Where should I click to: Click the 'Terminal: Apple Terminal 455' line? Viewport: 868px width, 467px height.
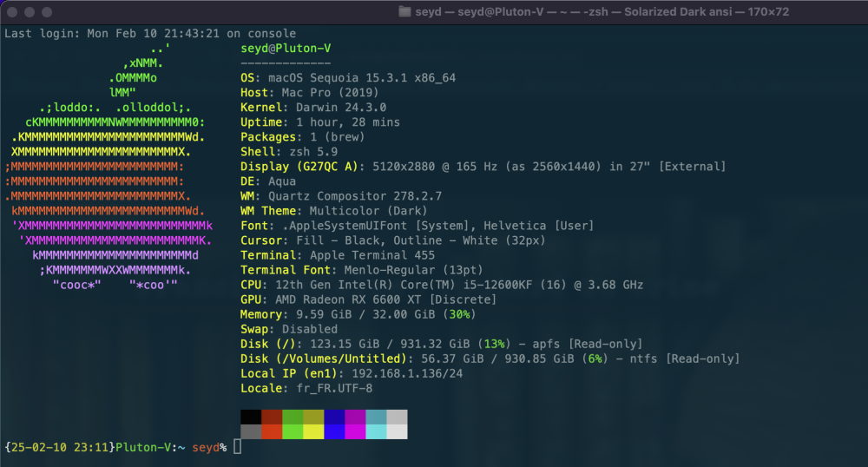coord(338,255)
